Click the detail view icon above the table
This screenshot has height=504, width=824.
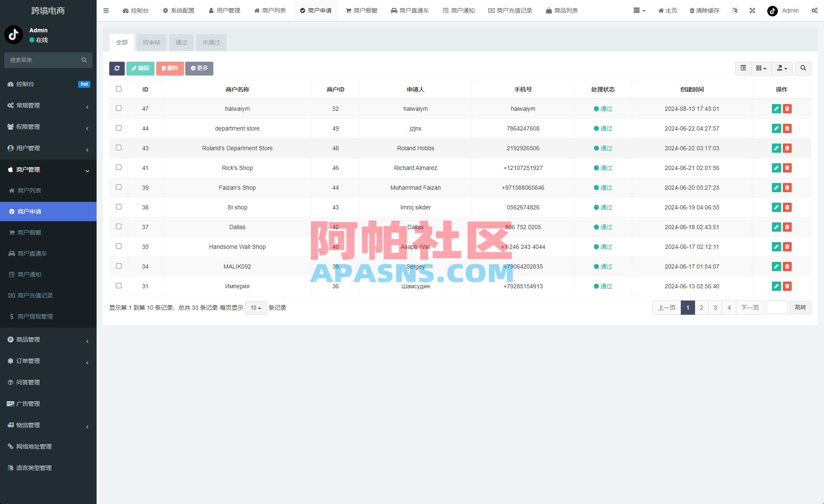(743, 68)
